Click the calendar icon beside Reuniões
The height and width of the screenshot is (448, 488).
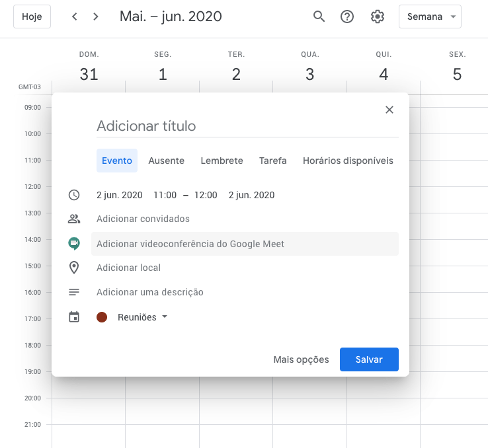pyautogui.click(x=74, y=317)
